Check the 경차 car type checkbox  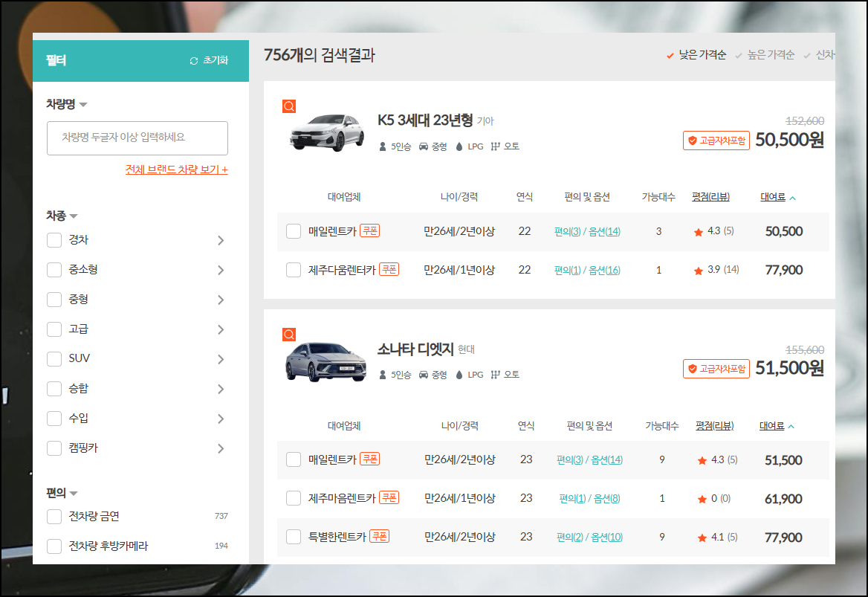(x=54, y=240)
